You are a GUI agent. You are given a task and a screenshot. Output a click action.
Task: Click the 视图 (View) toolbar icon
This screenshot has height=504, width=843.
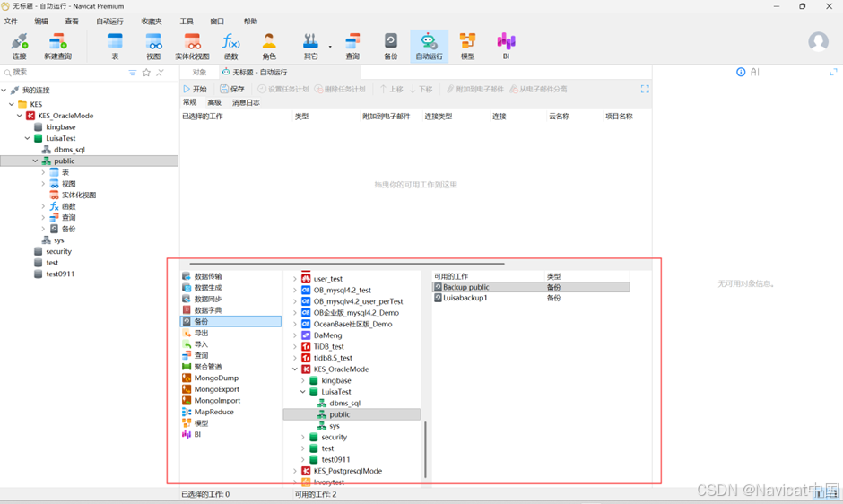[153, 47]
